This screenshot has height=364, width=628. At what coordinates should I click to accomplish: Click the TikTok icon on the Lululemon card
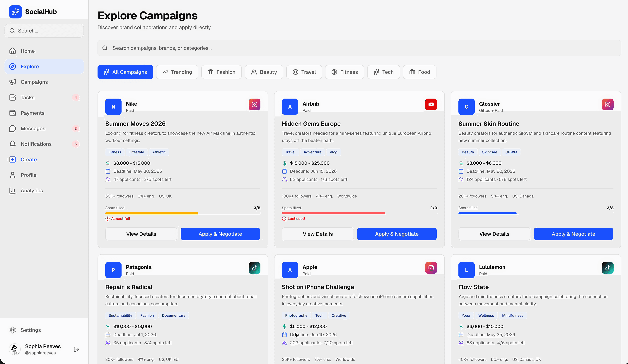click(607, 268)
